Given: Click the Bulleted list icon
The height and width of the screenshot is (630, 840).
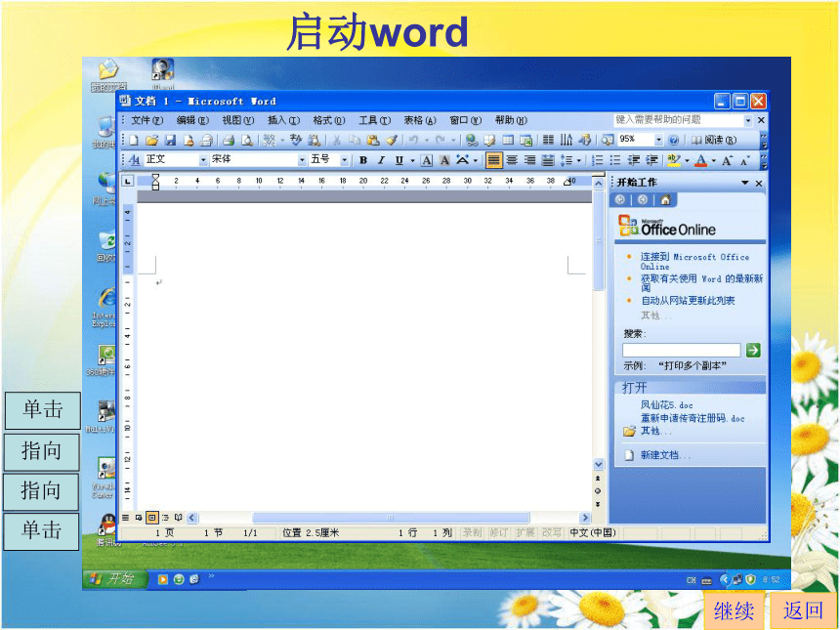Looking at the screenshot, I should pos(615,160).
